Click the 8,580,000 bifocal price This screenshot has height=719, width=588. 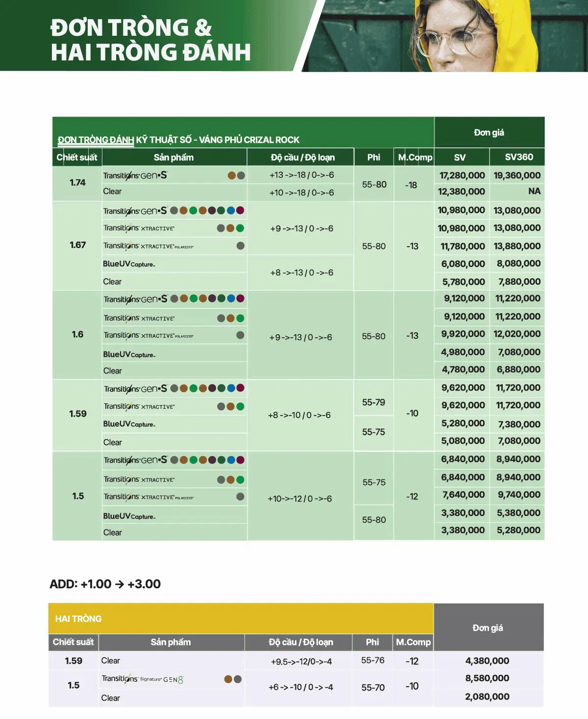pyautogui.click(x=487, y=679)
